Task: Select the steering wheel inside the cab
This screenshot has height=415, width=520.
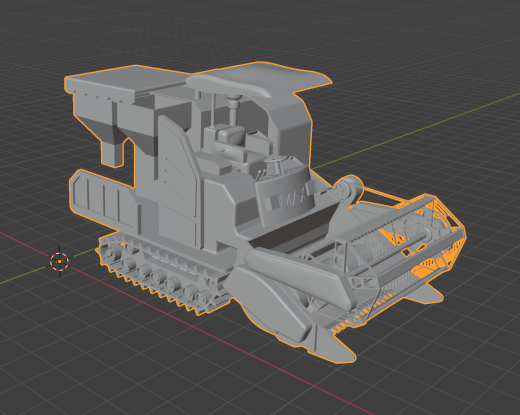Action: [275, 161]
